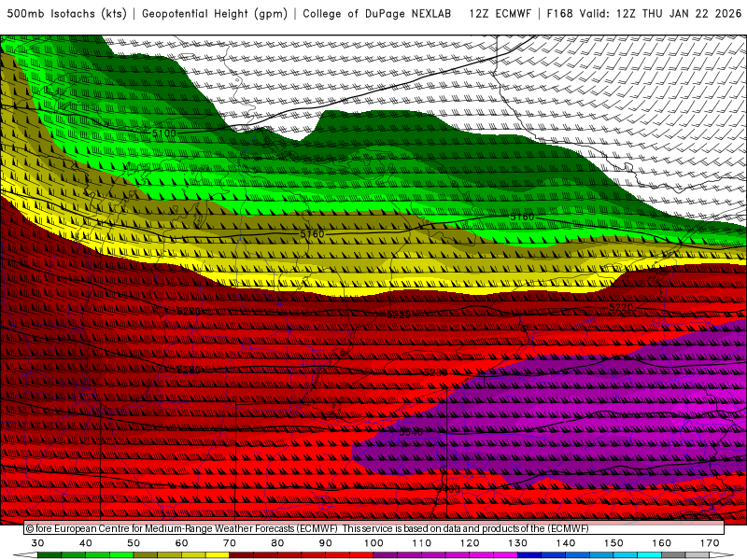The height and width of the screenshot is (560, 747).
Task: Click the 60 label on the color scale
Action: pos(181,543)
